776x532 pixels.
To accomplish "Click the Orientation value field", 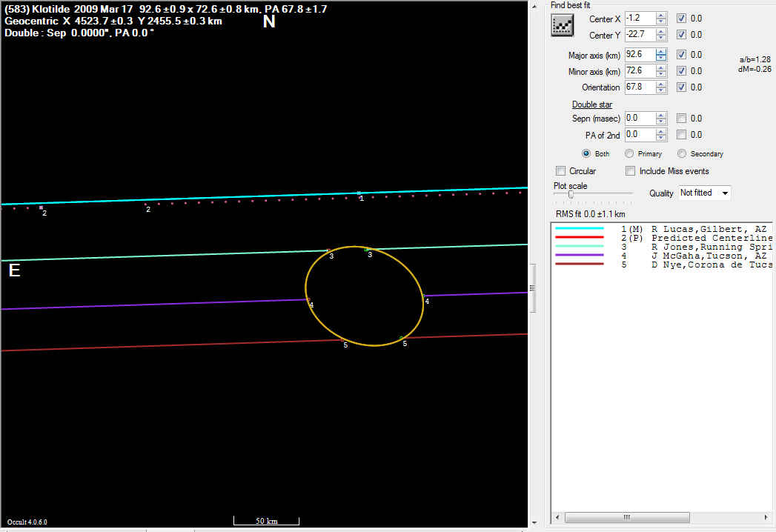I will (640, 87).
